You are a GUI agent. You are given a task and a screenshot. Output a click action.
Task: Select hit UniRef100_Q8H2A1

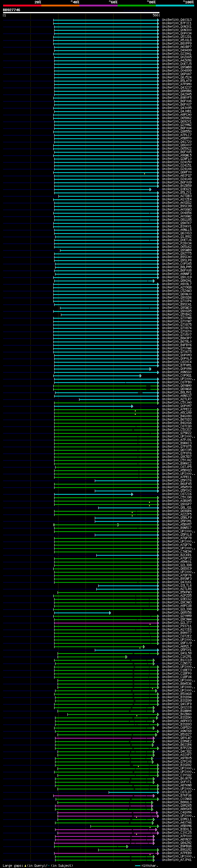[x=177, y=281]
